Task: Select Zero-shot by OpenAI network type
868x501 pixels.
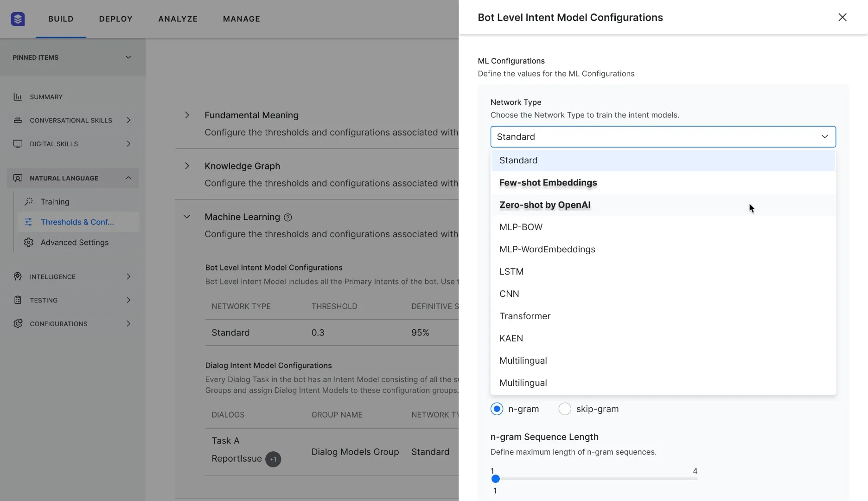Action: [544, 205]
